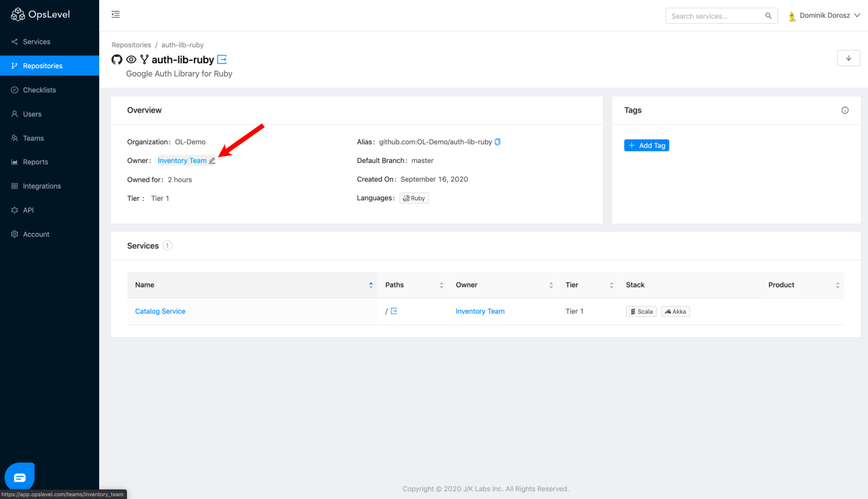This screenshot has height=499, width=868.
Task: Click the user avatar icon
Action: 792,16
